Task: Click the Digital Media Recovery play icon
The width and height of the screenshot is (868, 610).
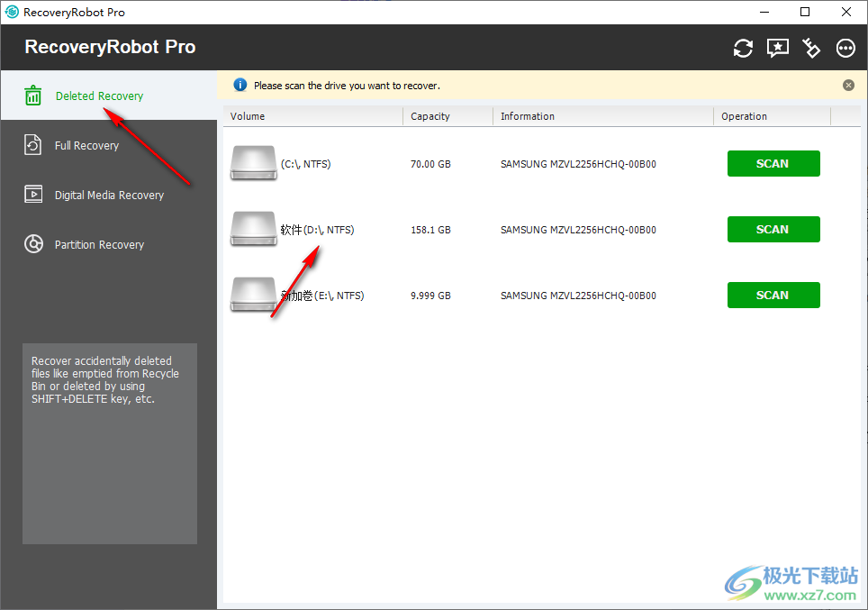Action: 33,195
